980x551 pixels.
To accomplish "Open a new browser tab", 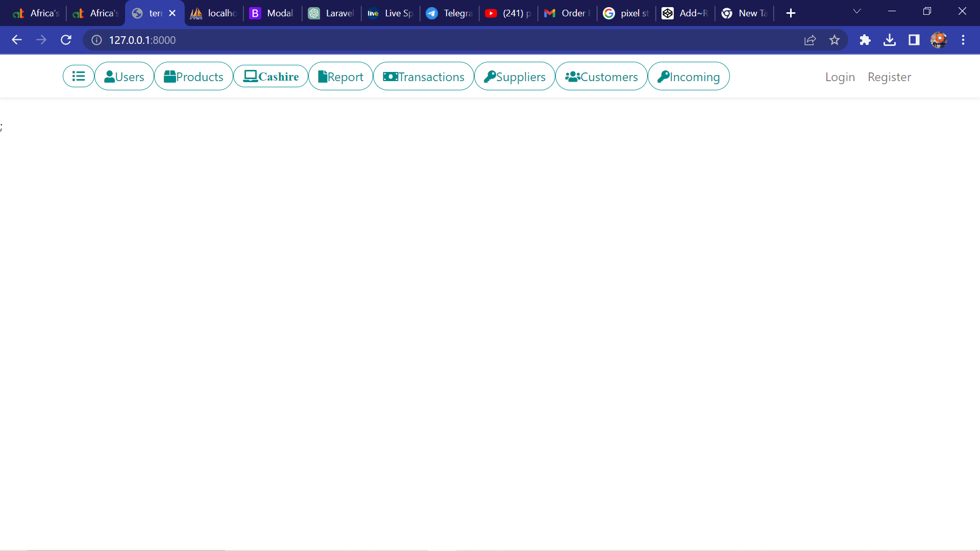I will (791, 13).
